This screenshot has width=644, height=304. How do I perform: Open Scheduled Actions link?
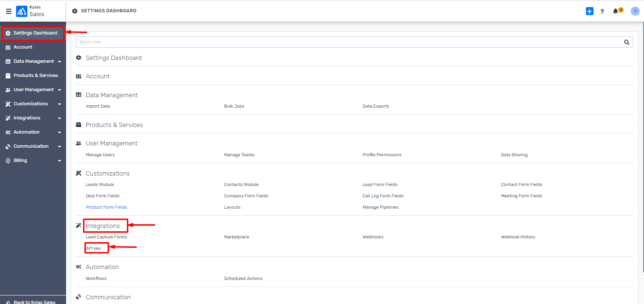(243, 279)
